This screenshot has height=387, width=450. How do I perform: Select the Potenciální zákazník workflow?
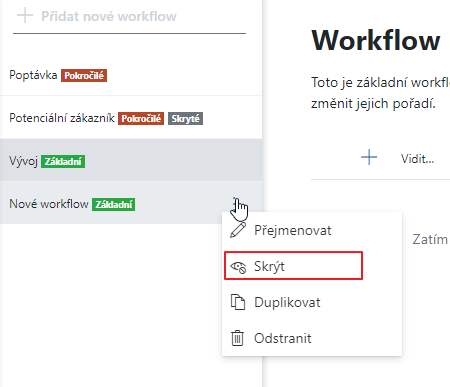pyautogui.click(x=131, y=118)
